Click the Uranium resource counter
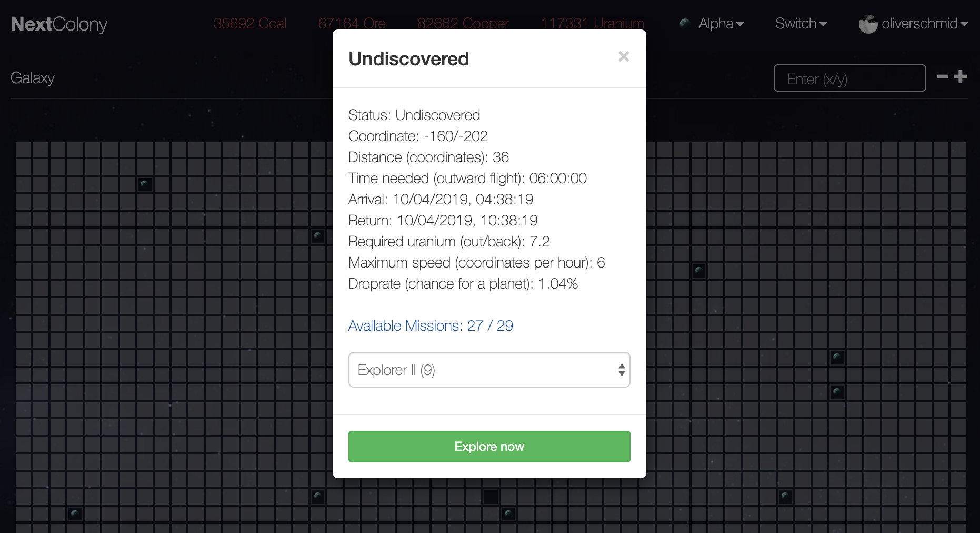980x533 pixels. [x=593, y=24]
